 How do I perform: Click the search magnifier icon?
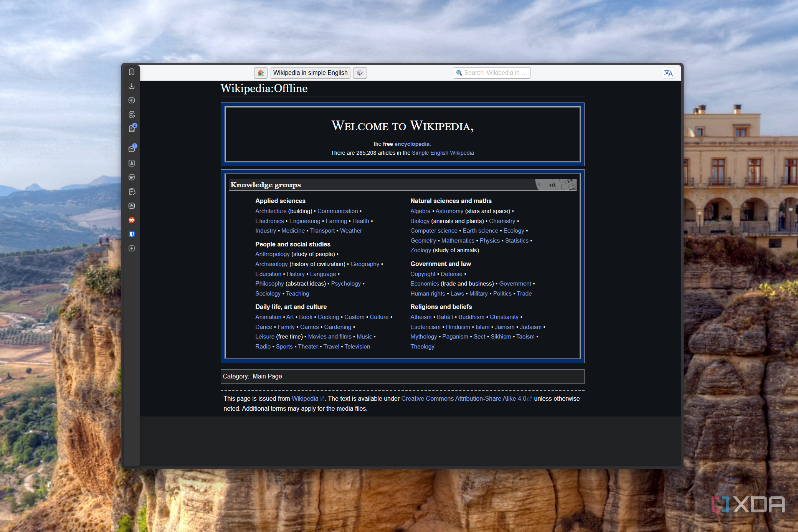point(459,73)
